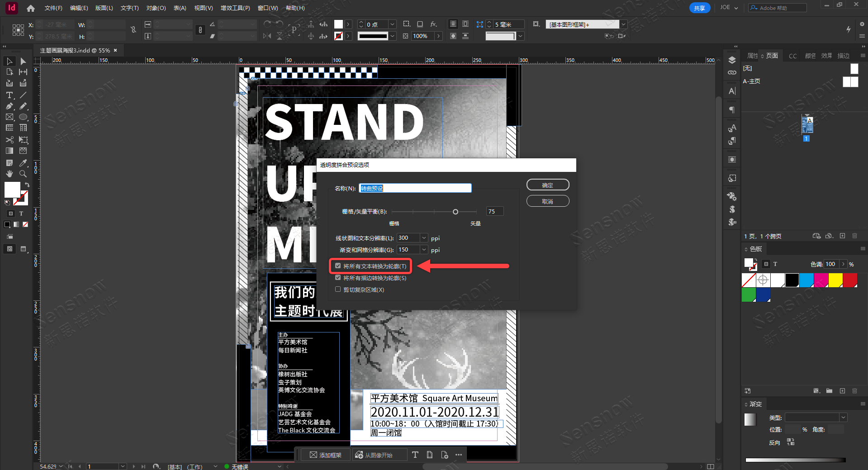Image resolution: width=868 pixels, height=470 pixels.
Task: Open 线状图和文本分辨率 dropdown
Action: pos(424,238)
